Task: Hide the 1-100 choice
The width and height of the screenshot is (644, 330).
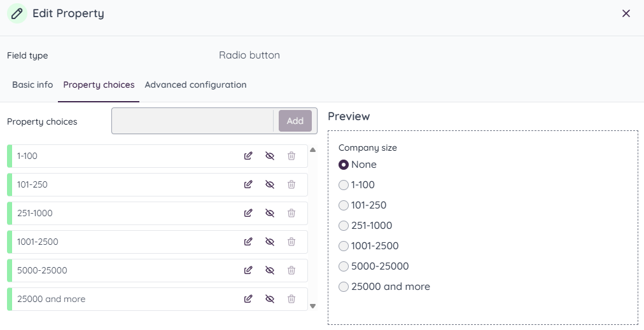Action: [x=269, y=156]
